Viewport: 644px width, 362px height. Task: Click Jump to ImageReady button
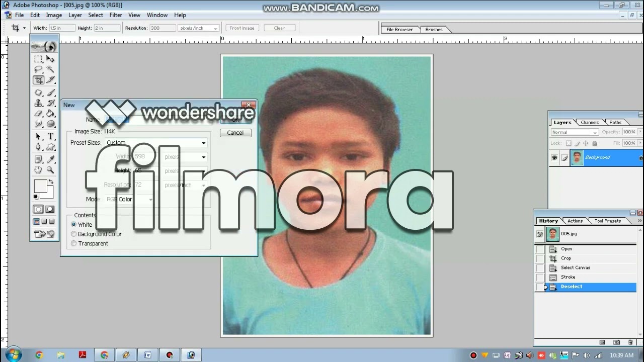point(45,234)
